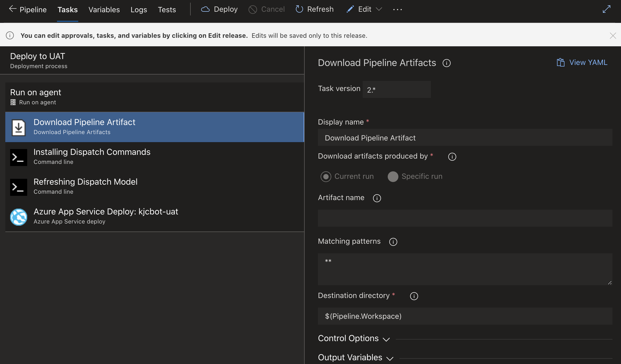Viewport: 621px width, 364px height.
Task: Click the info circle in the edit notice banner
Action: pos(10,35)
